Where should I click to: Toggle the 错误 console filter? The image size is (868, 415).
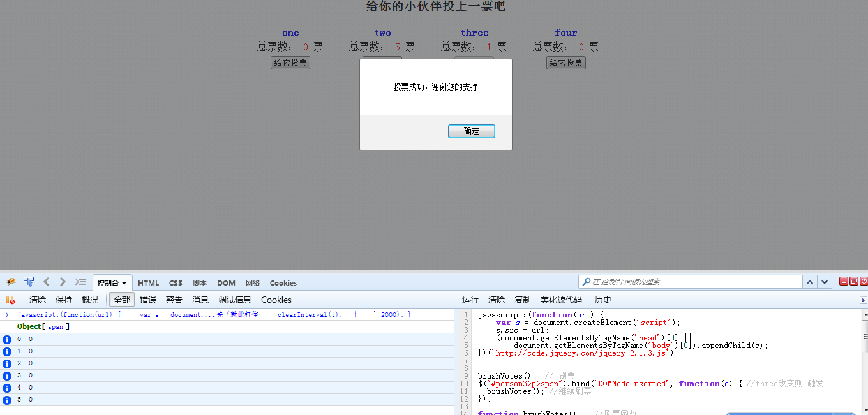(x=148, y=300)
